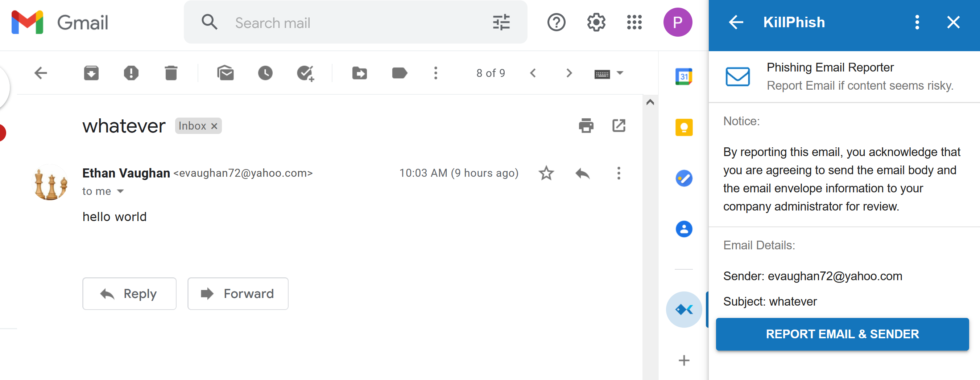
Task: Open Move to folder icon
Action: (x=360, y=73)
